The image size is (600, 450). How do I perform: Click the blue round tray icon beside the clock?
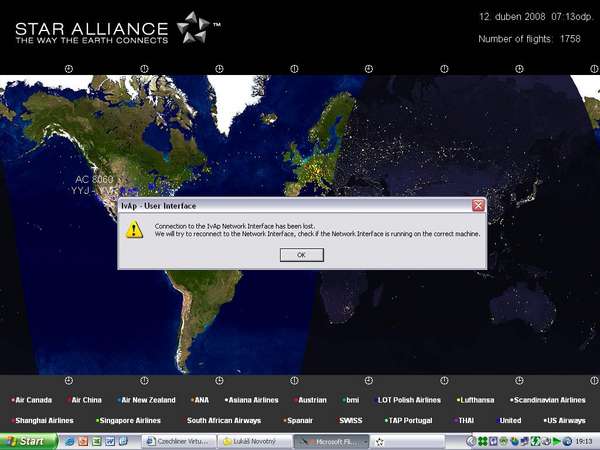567,442
